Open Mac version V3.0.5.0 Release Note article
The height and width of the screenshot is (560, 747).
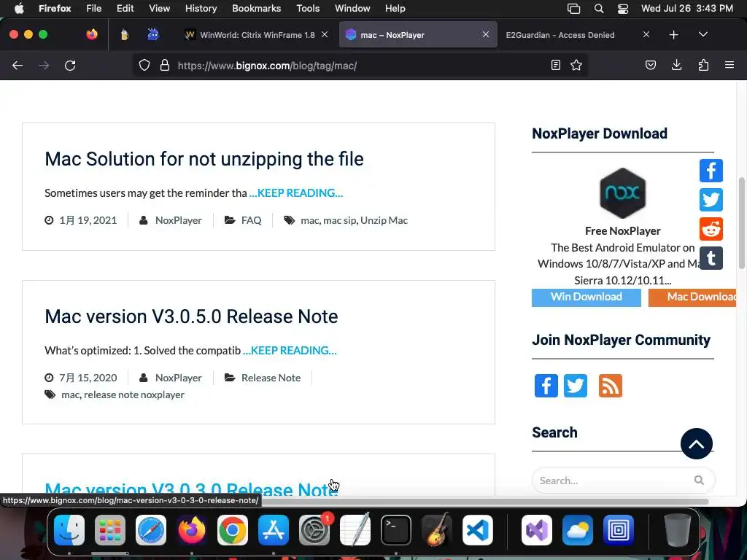click(x=191, y=316)
